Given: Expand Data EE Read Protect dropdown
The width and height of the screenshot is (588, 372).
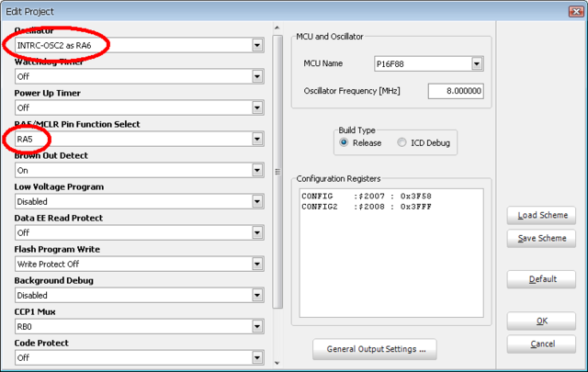Looking at the screenshot, I should 139,233.
